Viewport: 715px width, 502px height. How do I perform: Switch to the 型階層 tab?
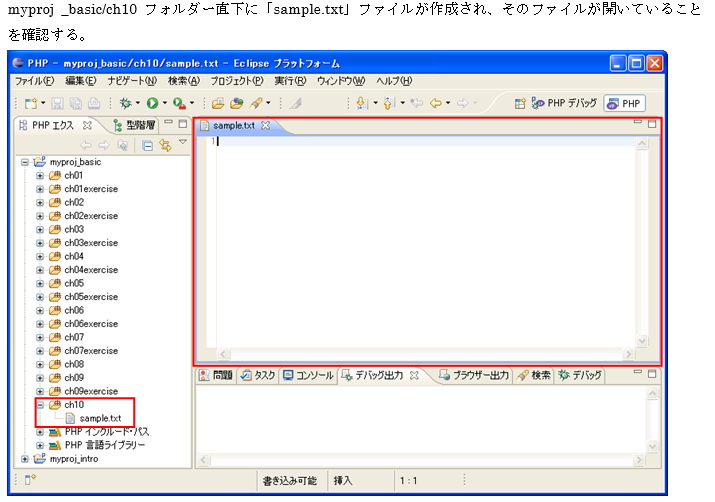pyautogui.click(x=134, y=125)
